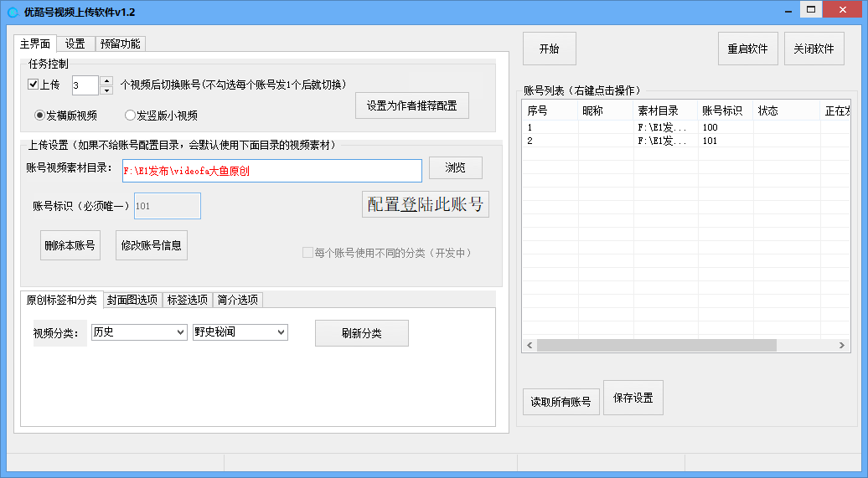Select account row 2 in list
868x478 pixels.
(x=686, y=141)
